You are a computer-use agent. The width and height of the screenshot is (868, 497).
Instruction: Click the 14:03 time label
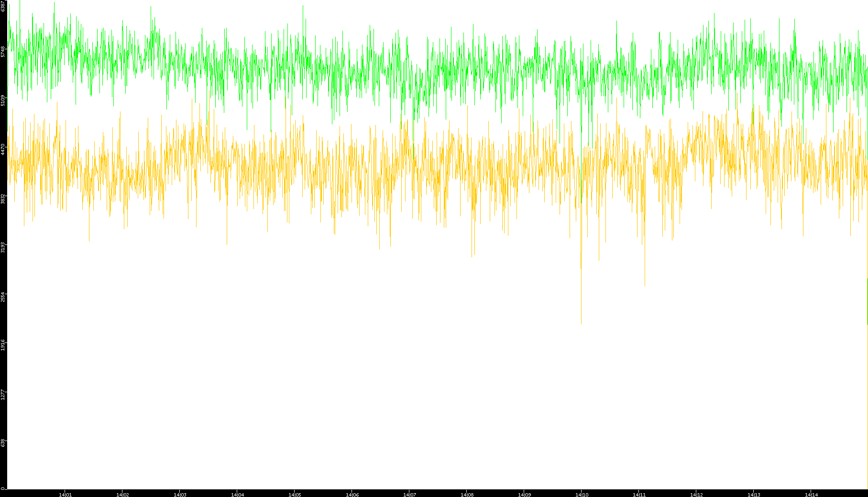(x=180, y=494)
